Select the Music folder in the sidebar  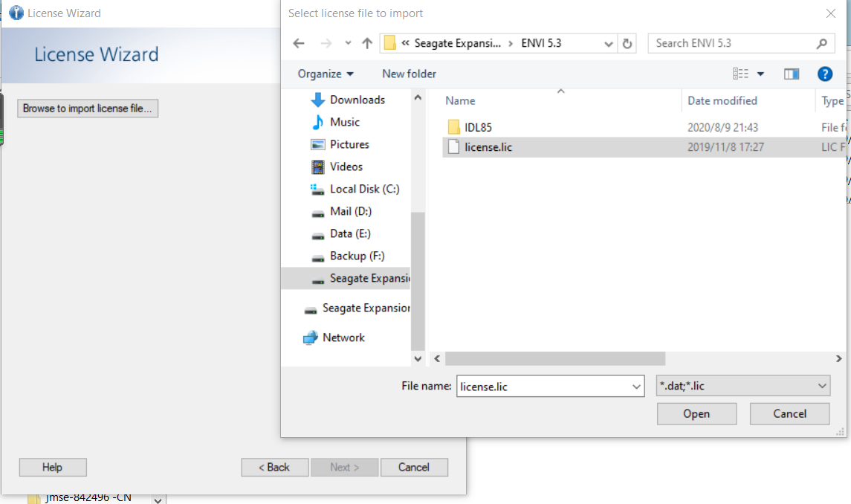click(x=346, y=122)
